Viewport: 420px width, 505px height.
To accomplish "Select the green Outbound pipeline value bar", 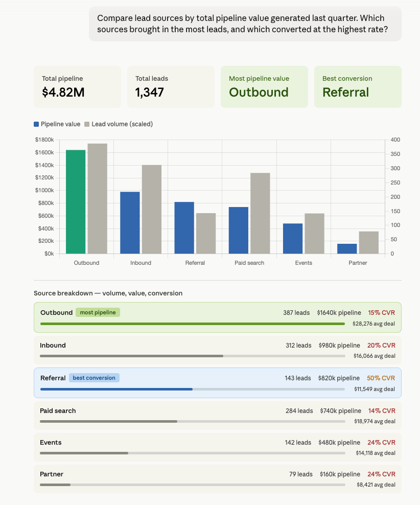I will [x=76, y=202].
